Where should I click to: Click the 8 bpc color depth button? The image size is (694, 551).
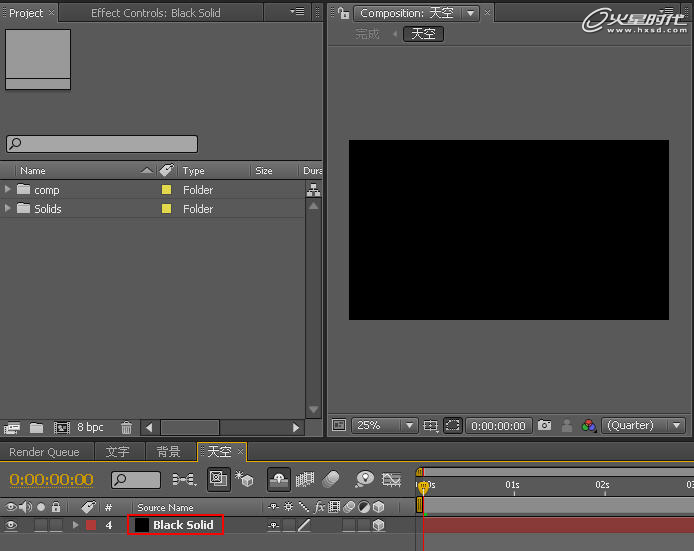coord(90,427)
